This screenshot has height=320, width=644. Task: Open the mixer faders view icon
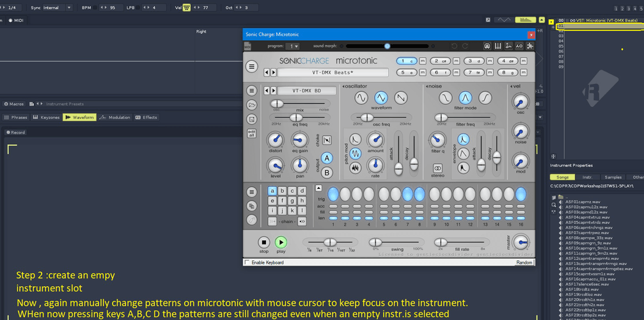498,46
